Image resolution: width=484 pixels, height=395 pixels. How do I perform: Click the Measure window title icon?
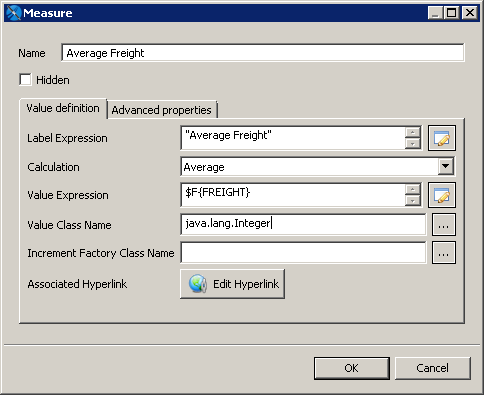point(14,13)
